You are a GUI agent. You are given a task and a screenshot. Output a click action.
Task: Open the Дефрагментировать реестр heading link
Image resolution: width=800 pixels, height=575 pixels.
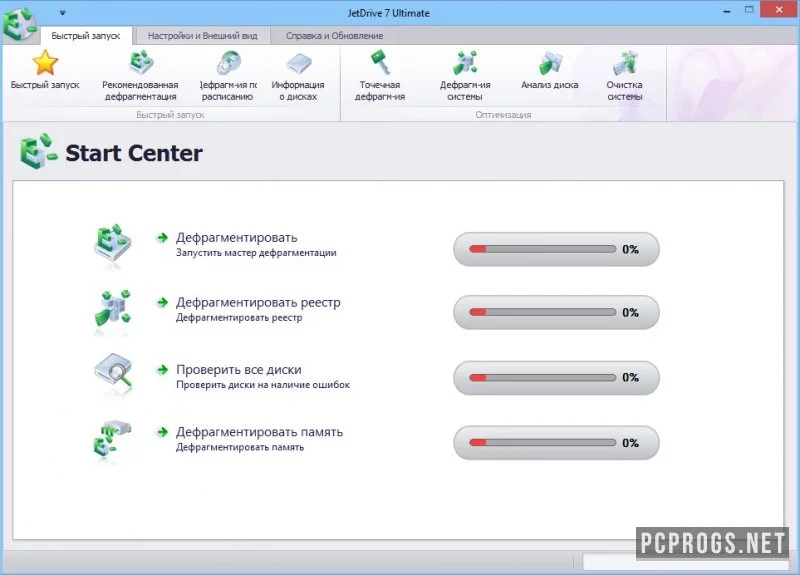258,303
